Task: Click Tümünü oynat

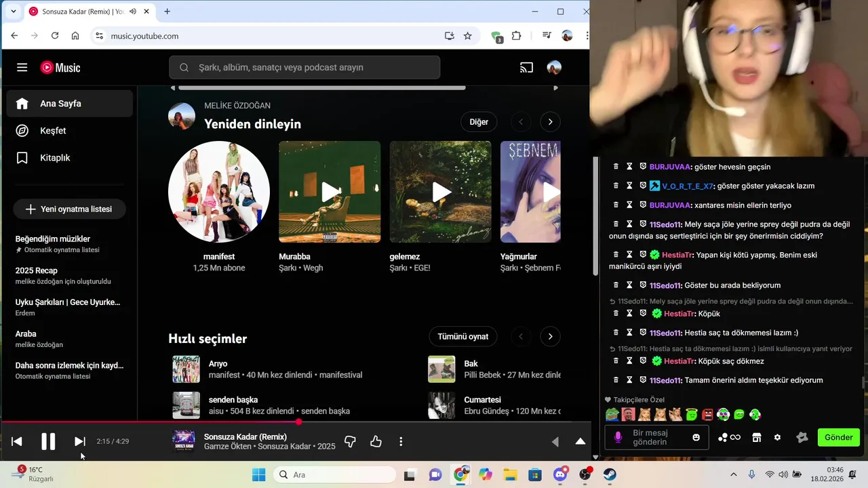Action: (x=463, y=336)
